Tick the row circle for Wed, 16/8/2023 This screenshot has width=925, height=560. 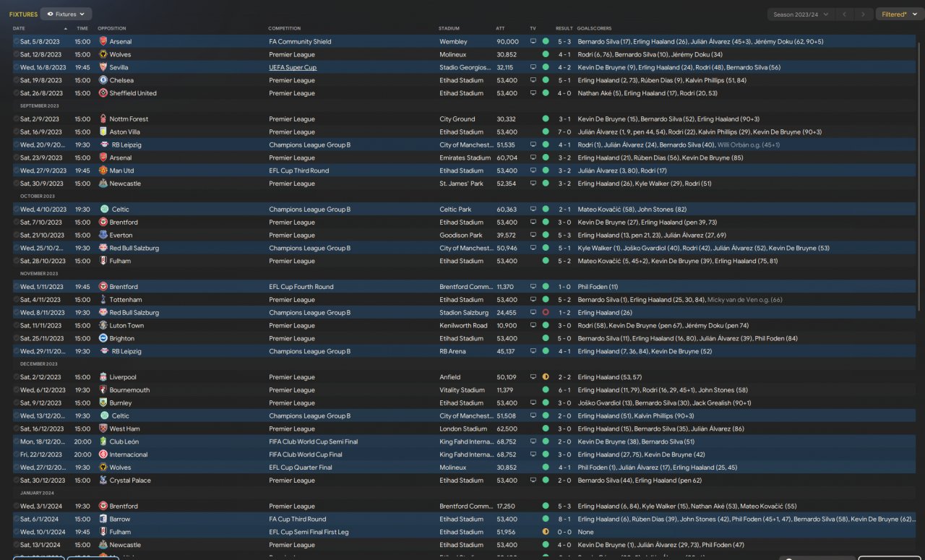click(16, 67)
